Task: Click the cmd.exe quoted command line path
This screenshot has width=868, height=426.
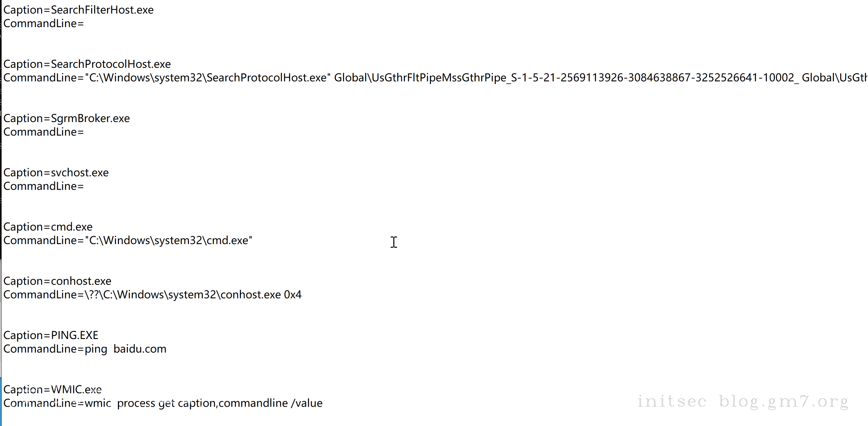Action: [169, 240]
